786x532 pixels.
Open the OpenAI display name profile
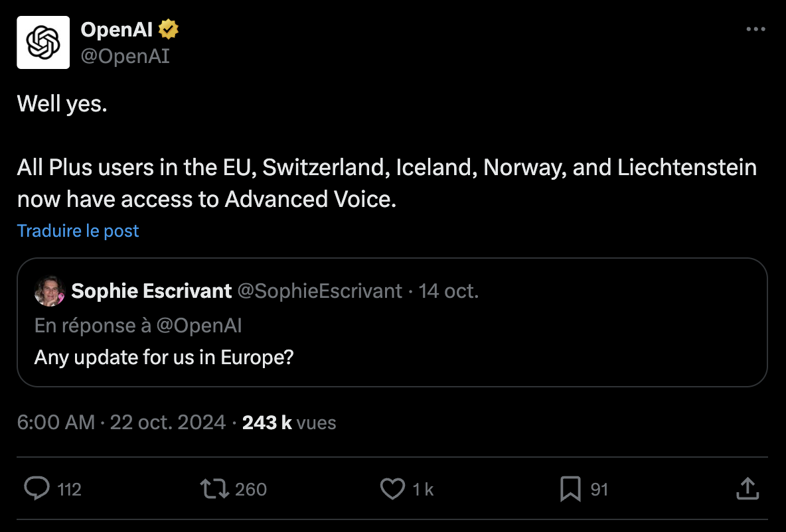pos(116,30)
